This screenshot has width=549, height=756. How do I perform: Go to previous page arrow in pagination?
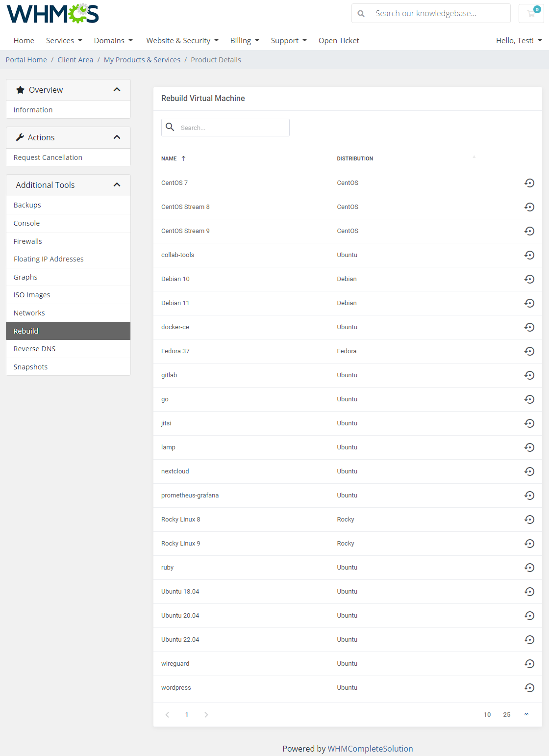167,715
